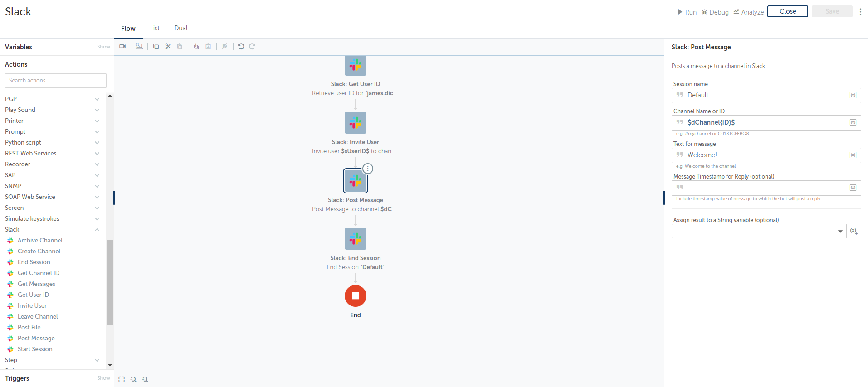The image size is (868, 387).
Task: Select the Slack: Post Message node icon
Action: click(x=356, y=181)
